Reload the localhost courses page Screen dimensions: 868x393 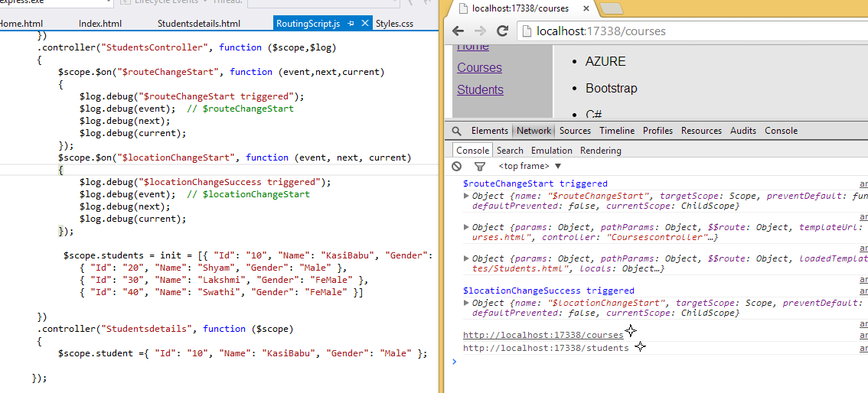tap(503, 31)
